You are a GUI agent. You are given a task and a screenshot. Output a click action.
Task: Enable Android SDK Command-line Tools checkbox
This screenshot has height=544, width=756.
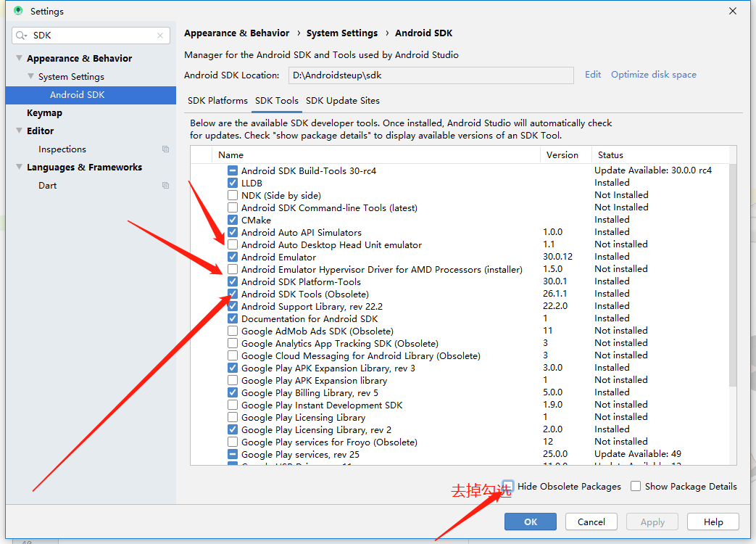click(233, 207)
